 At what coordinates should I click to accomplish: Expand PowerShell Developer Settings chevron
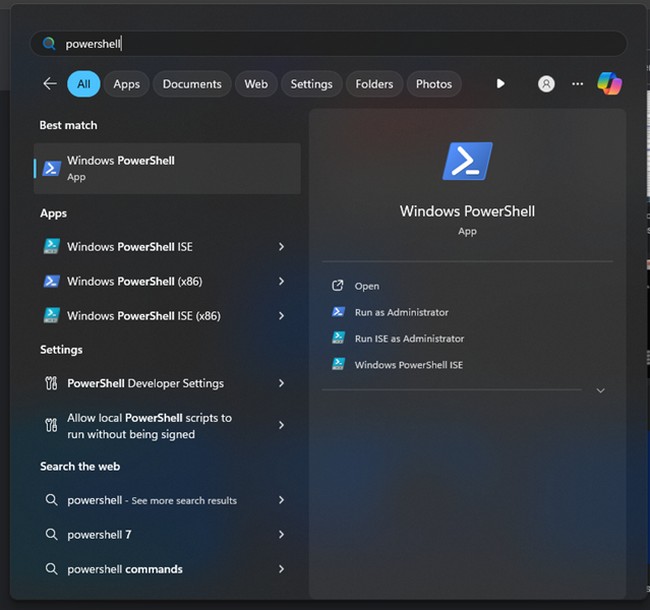click(x=281, y=383)
